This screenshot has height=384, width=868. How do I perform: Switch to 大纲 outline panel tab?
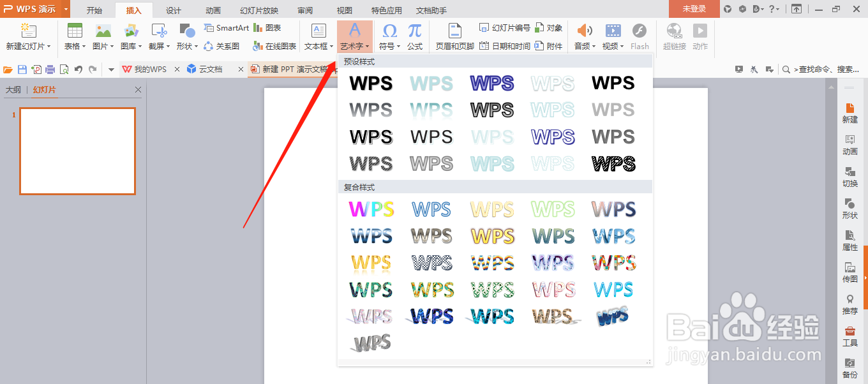pos(13,90)
